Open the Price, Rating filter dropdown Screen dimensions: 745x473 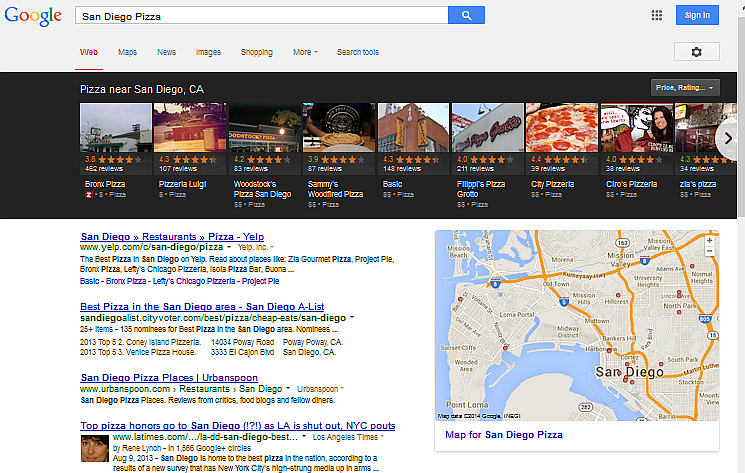685,88
